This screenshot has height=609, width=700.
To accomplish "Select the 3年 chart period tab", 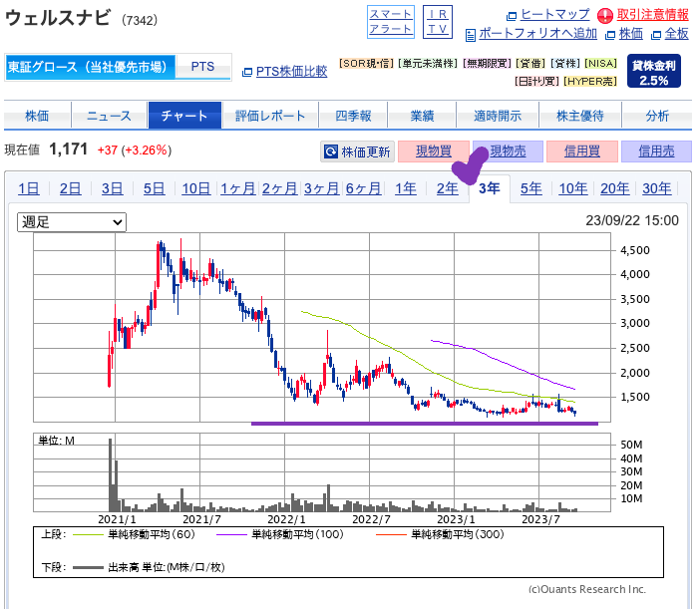I will [x=490, y=188].
